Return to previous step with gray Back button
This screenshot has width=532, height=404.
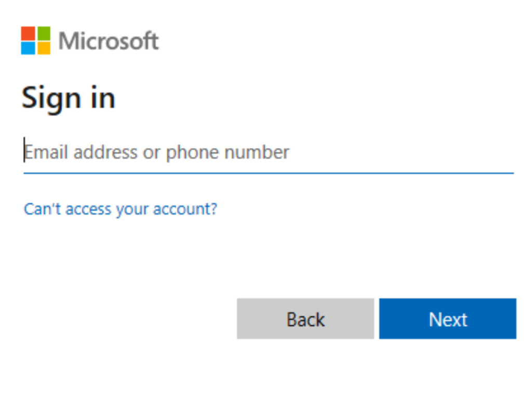[x=305, y=319]
